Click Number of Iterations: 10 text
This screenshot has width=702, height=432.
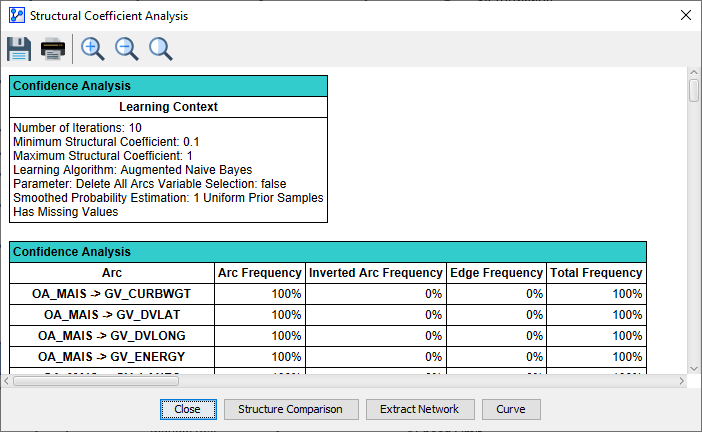tap(77, 128)
